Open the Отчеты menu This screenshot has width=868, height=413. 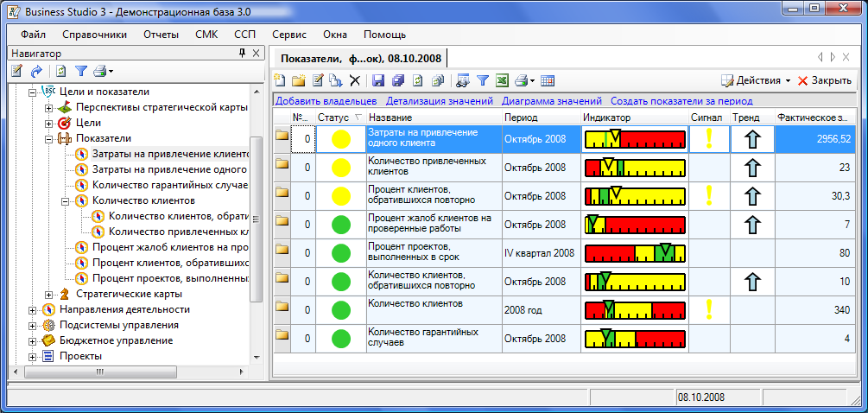click(161, 35)
